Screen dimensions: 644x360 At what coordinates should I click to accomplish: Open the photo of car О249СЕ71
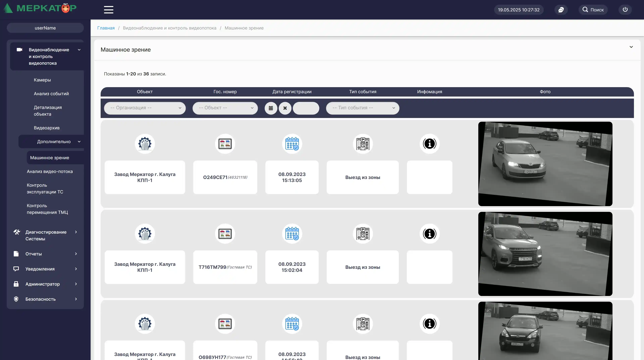(545, 164)
